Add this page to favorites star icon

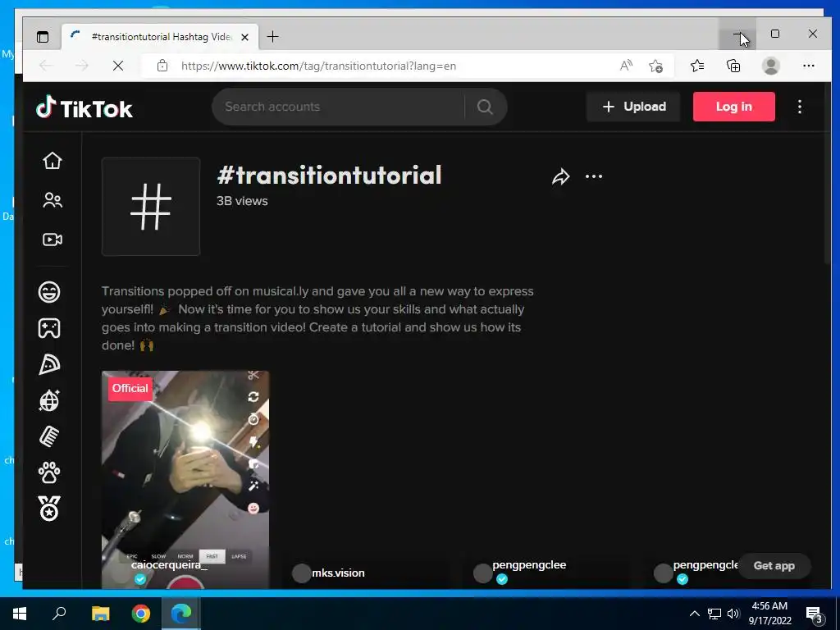(x=655, y=66)
